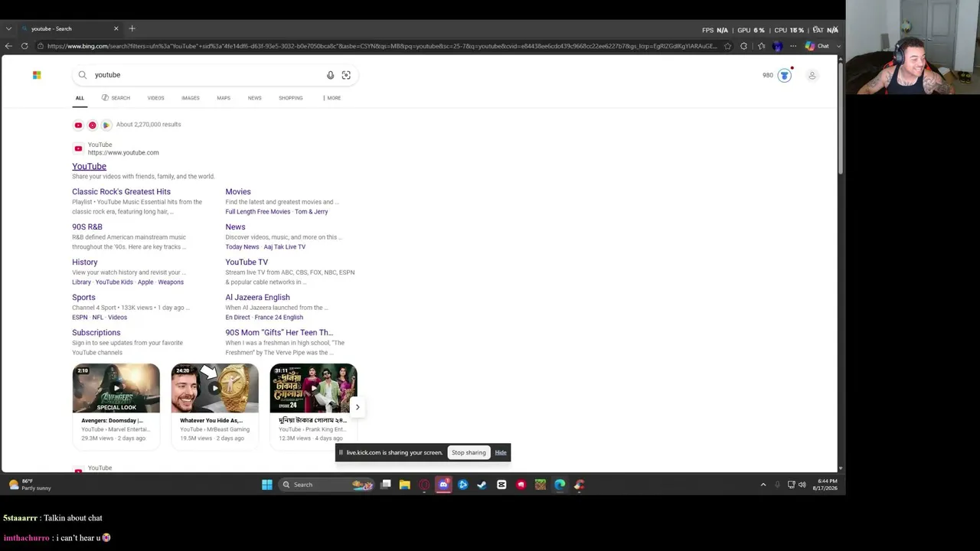Click the 'Aaj Tak Live TV' sublink
This screenshot has height=551, width=980.
point(285,247)
